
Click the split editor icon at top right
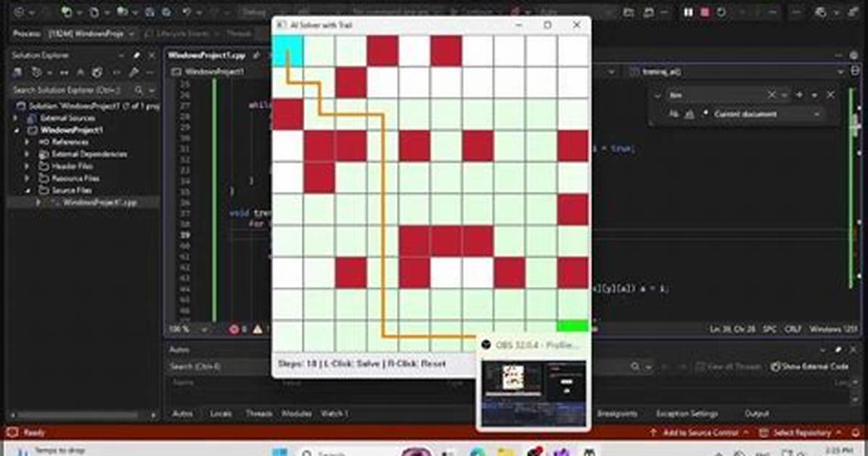pos(855,71)
